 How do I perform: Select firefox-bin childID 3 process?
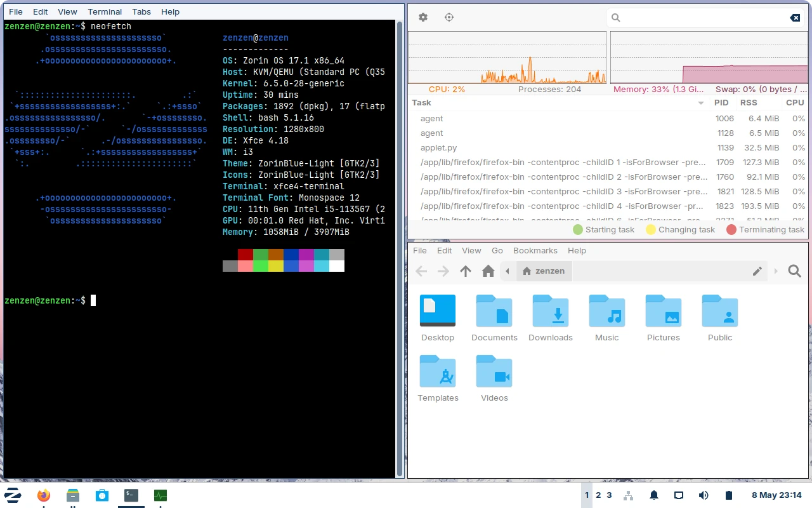click(608, 192)
